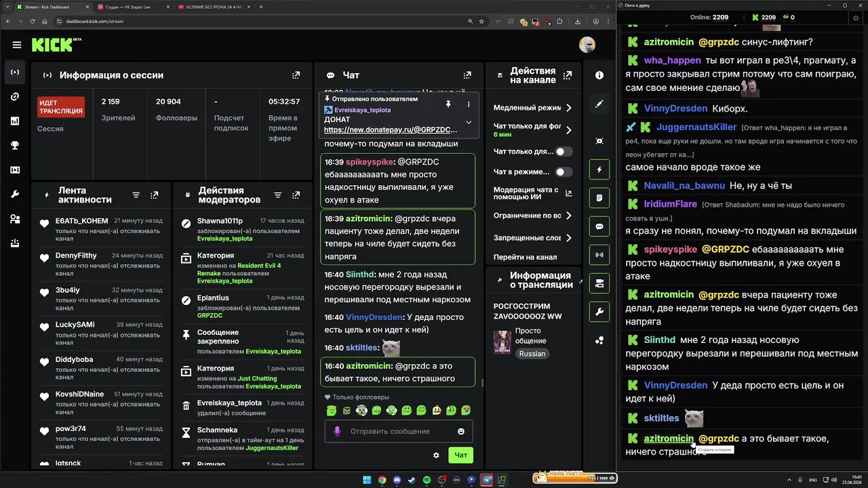Open the Kick hamburger menu

[17, 45]
